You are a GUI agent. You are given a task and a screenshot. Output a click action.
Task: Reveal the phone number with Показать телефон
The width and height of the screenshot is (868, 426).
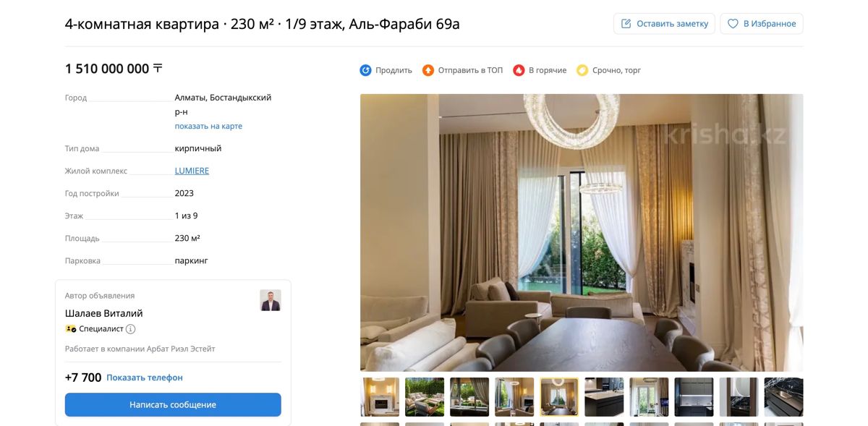[x=145, y=378]
